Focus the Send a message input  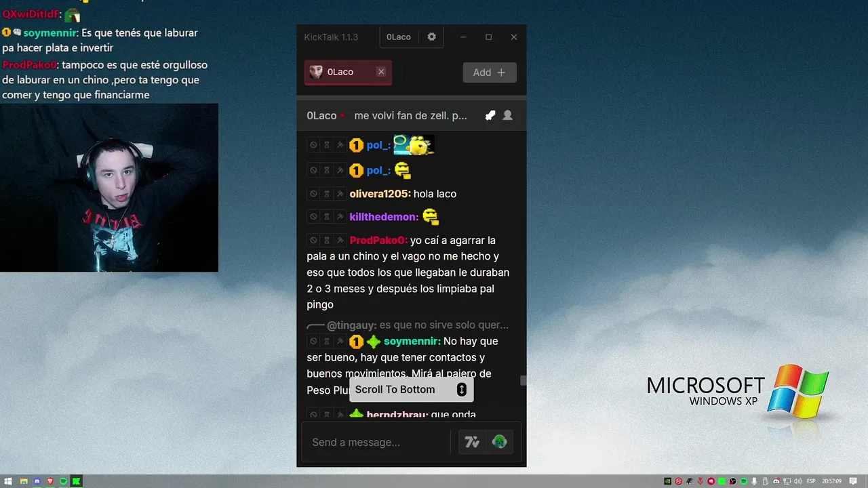376,443
